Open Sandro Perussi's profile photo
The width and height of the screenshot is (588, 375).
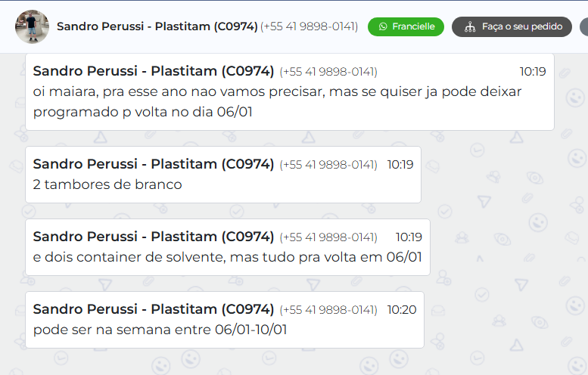coord(32,26)
